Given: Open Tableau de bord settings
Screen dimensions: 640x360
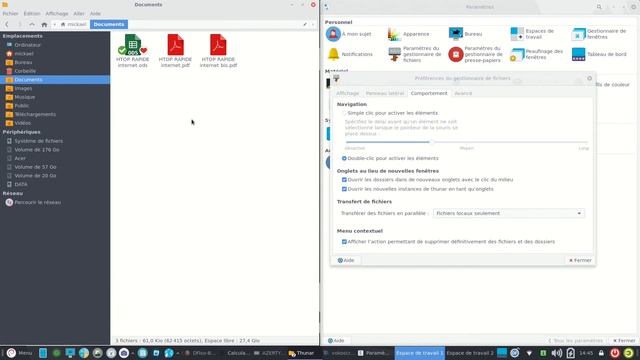Looking at the screenshot, I should (x=599, y=54).
